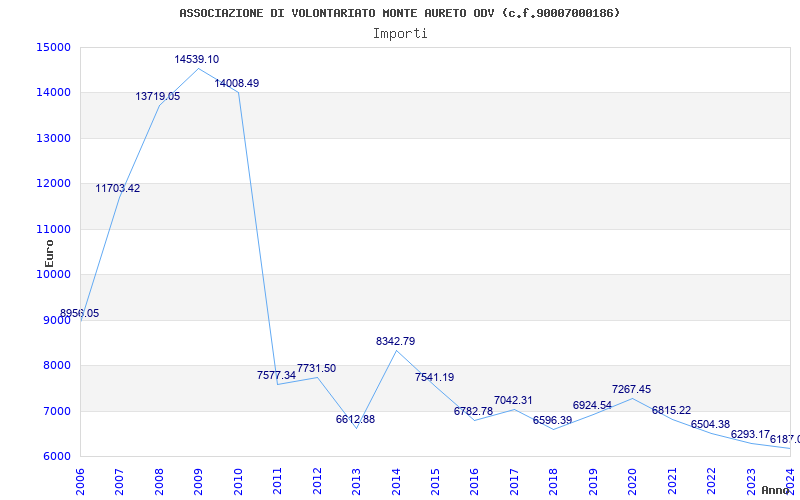Click the 2023 year label

click(751, 482)
